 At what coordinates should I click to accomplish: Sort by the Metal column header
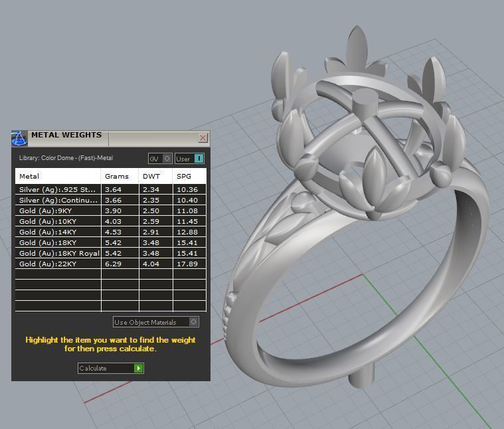coord(58,176)
